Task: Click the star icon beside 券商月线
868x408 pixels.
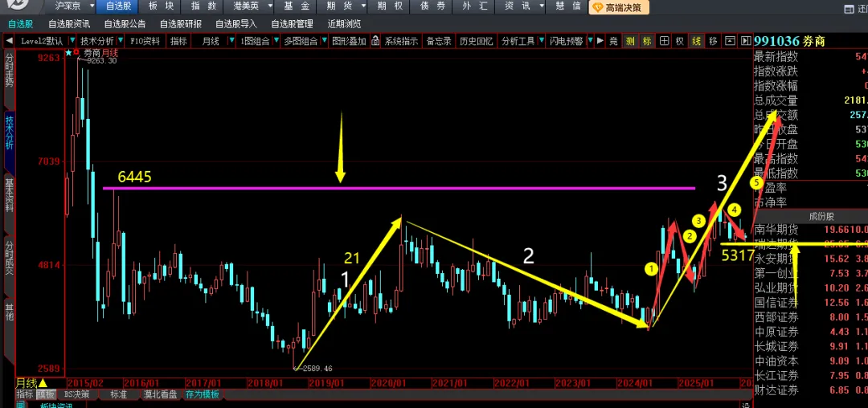Action: [68, 52]
